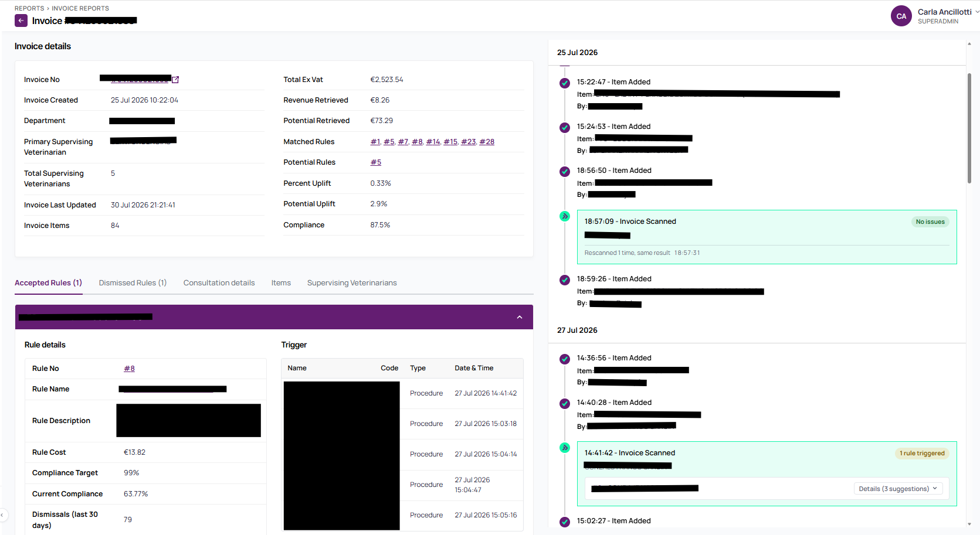Click the 25 Jul 2026 timeline date heading
This screenshot has height=535, width=980.
[x=577, y=53]
